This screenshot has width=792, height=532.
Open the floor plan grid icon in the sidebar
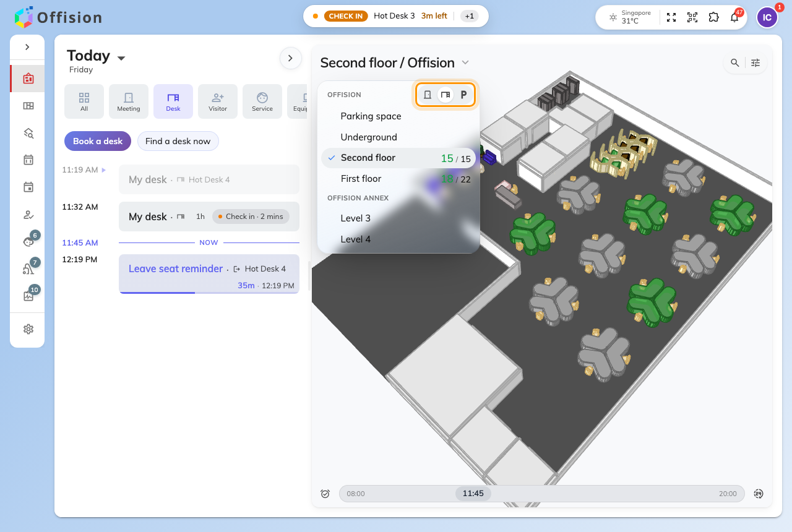coord(28,106)
